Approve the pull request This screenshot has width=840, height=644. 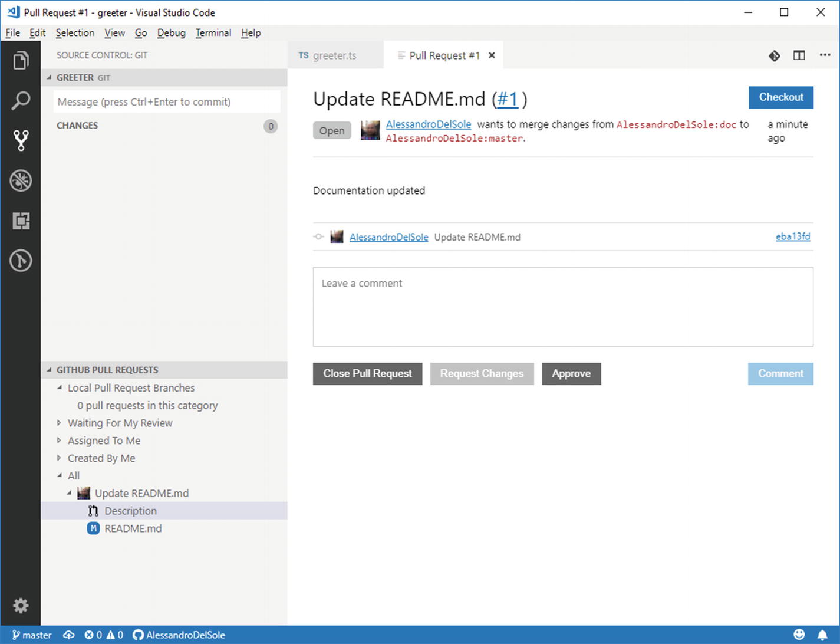pyautogui.click(x=571, y=374)
